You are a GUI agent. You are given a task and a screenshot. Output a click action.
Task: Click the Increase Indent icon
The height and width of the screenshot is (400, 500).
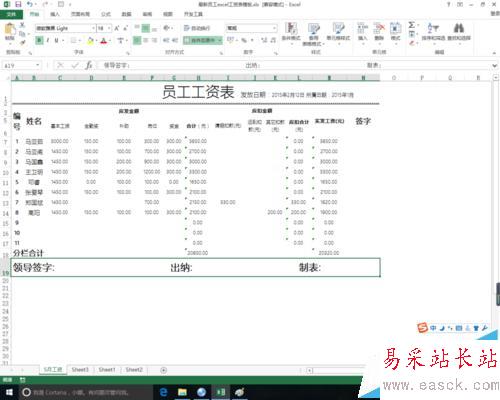click(x=175, y=40)
